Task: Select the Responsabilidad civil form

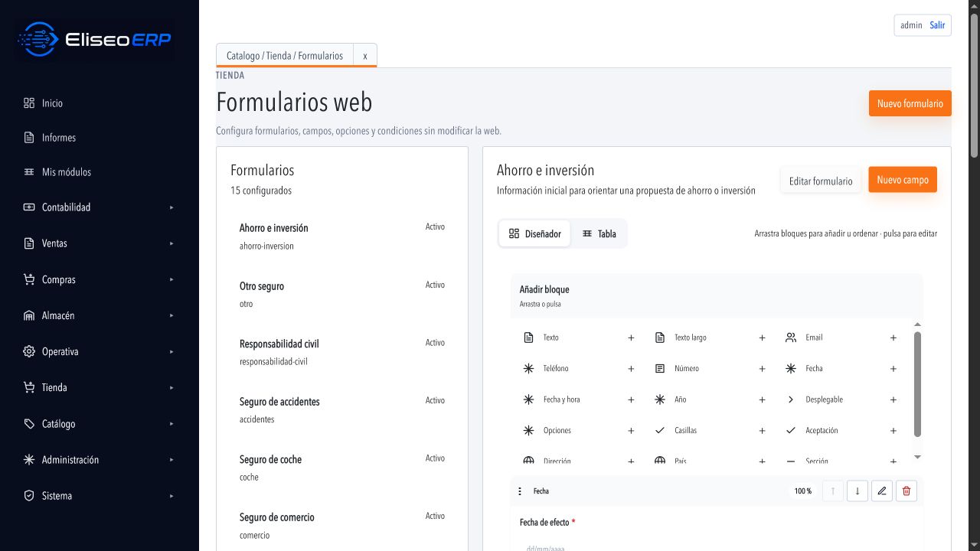Action: click(342, 352)
